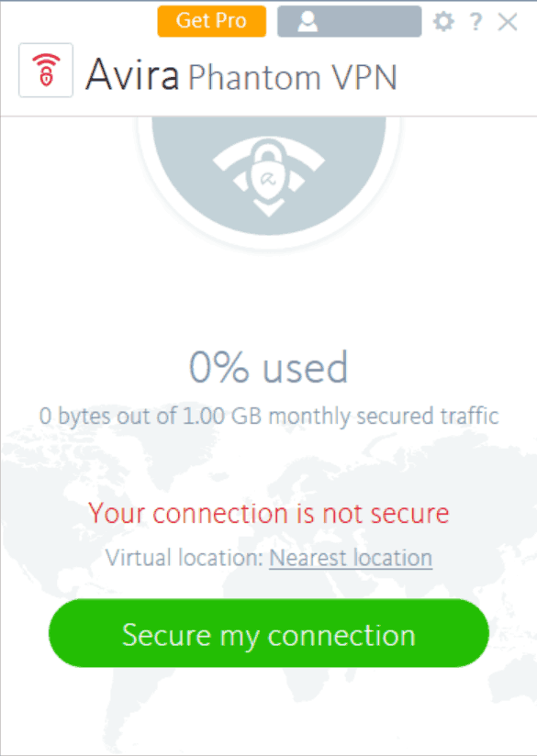Close Phantom VPN with the X icon

[x=508, y=20]
